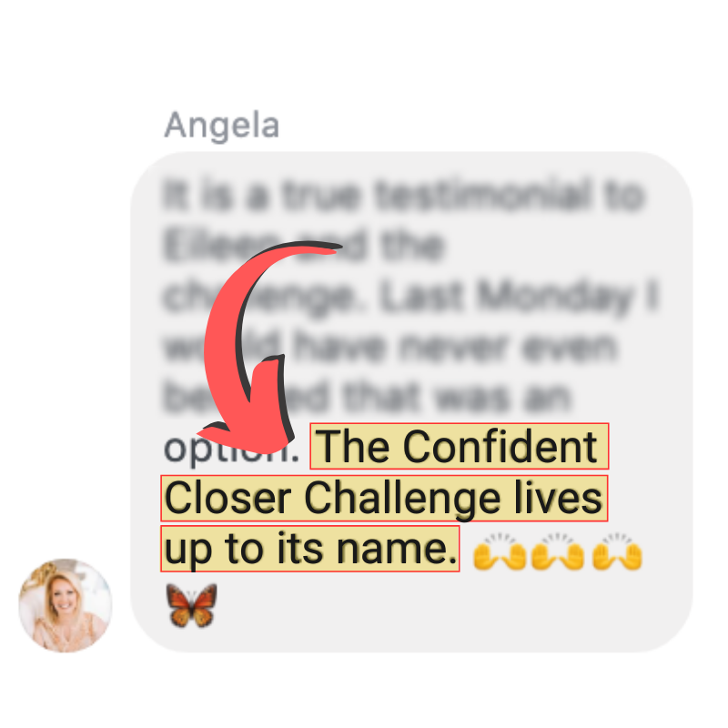Click the sender name Angela
The width and height of the screenshot is (728, 728).
tap(222, 126)
